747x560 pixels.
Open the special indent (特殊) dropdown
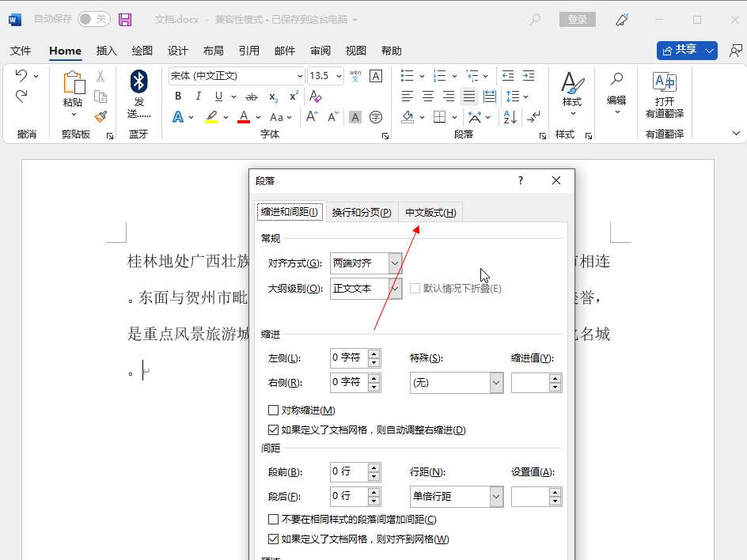[x=496, y=383]
